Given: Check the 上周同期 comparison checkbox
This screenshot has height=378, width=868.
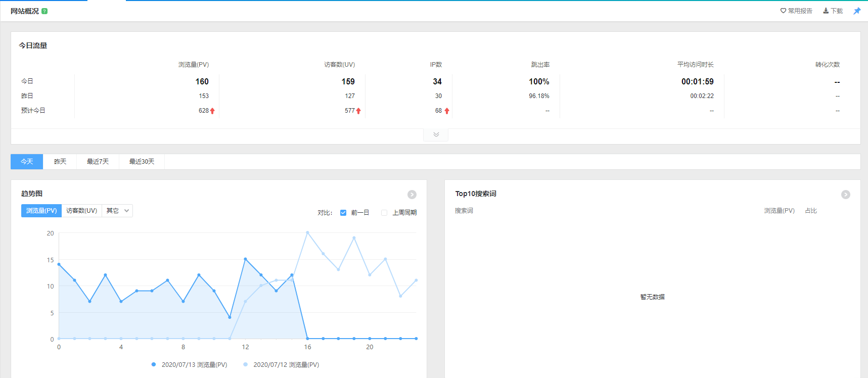Looking at the screenshot, I should pos(384,213).
